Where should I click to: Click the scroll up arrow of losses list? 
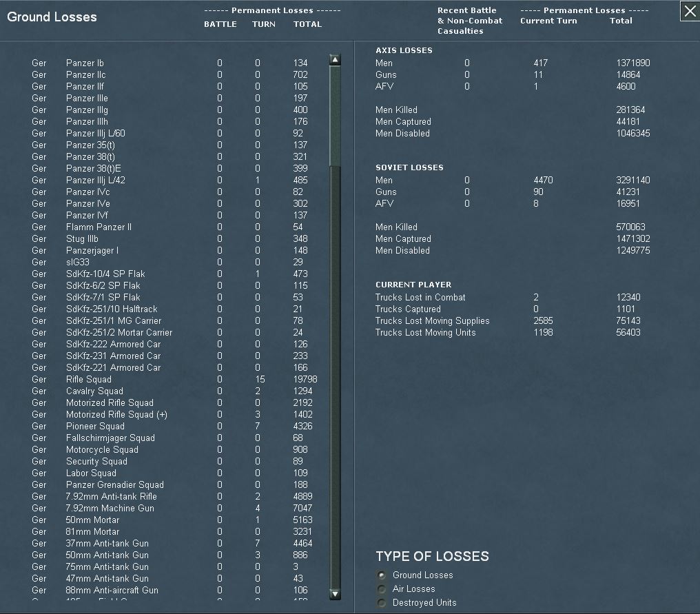coord(335,59)
